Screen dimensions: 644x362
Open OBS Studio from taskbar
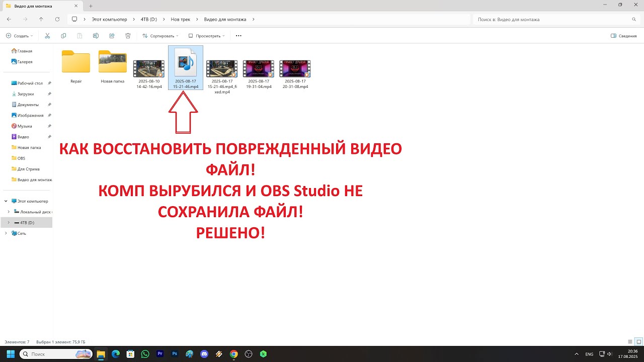(x=248, y=354)
